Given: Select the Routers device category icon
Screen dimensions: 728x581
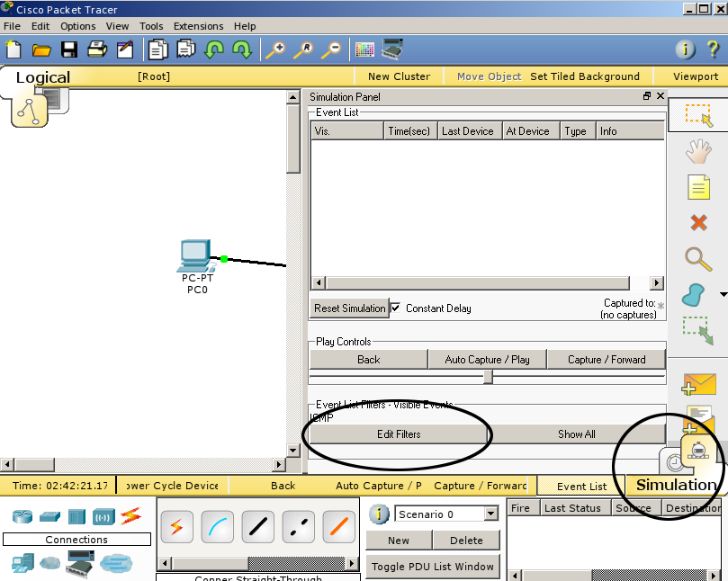Looking at the screenshot, I should 22,516.
